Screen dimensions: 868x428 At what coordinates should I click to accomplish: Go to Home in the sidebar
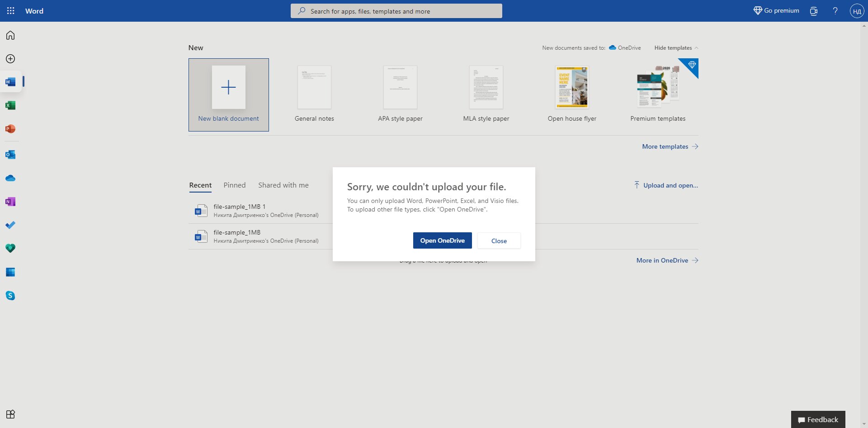coord(10,35)
